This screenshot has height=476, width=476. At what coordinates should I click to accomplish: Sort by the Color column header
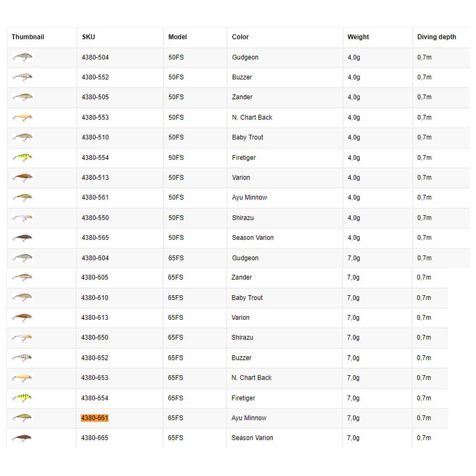point(240,37)
